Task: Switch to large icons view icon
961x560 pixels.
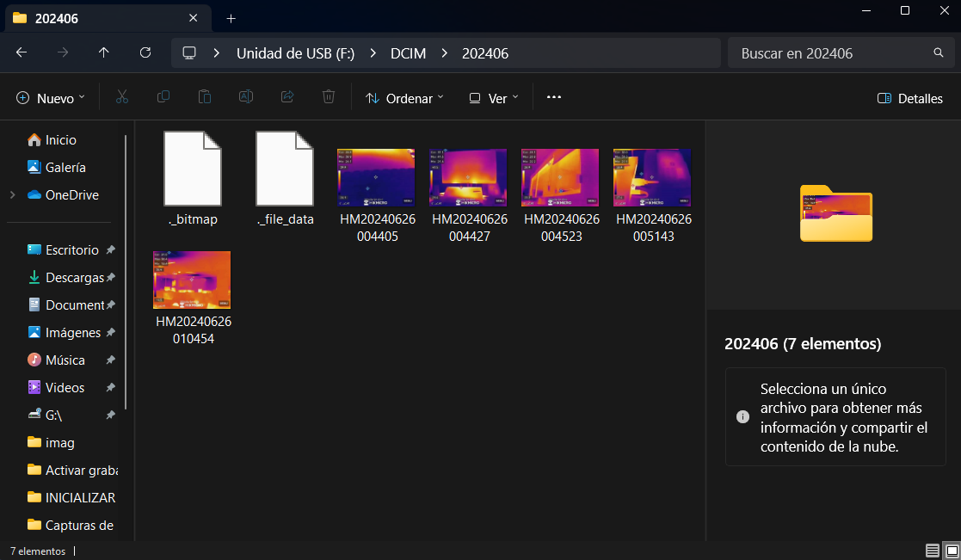Action: (952, 551)
